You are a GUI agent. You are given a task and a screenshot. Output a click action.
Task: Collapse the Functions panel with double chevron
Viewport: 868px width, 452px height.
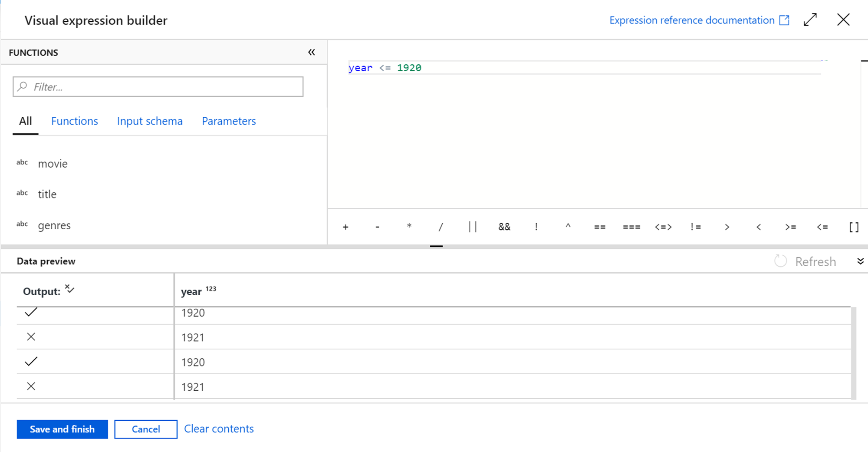312,53
